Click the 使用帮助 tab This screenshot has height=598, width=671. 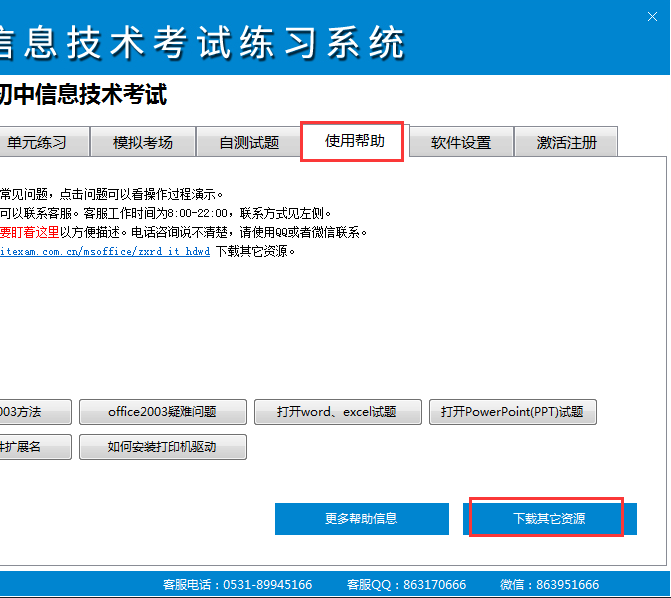[353, 141]
